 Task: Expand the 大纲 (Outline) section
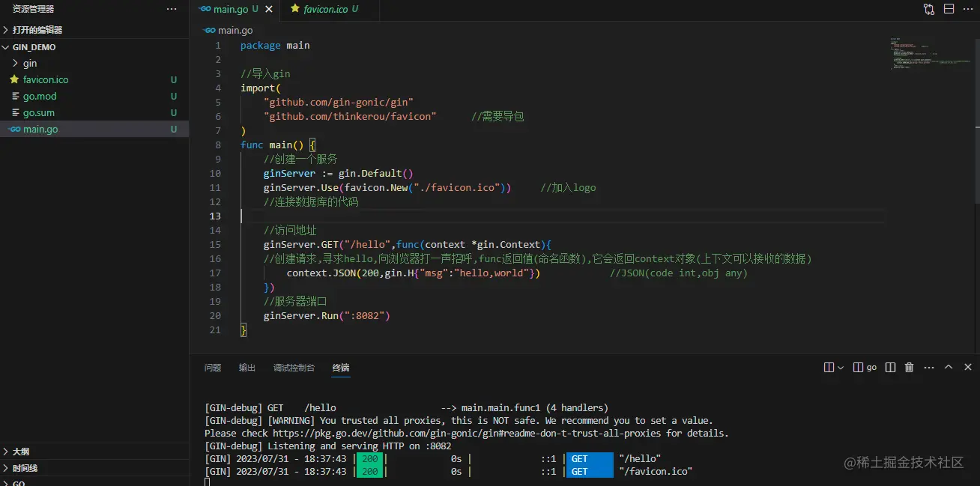coord(94,452)
